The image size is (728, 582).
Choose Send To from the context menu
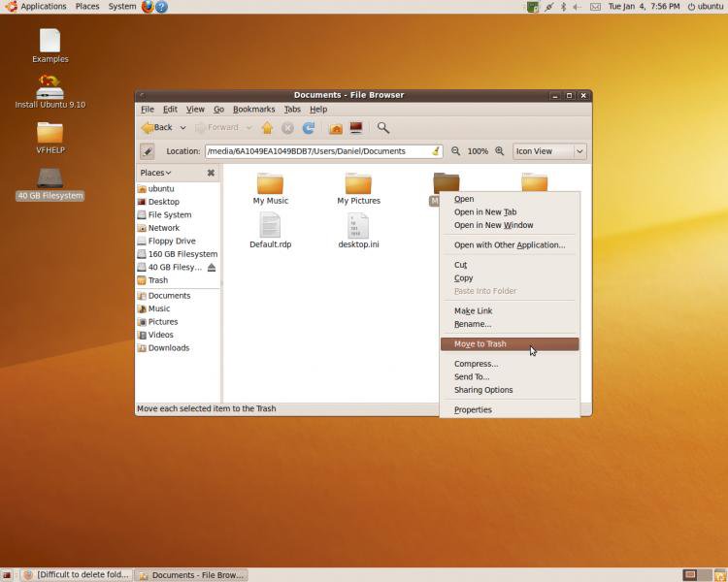click(x=510, y=377)
